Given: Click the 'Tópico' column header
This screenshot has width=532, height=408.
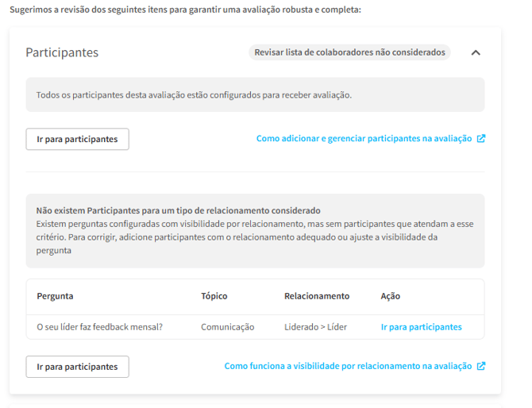Looking at the screenshot, I should tap(214, 296).
